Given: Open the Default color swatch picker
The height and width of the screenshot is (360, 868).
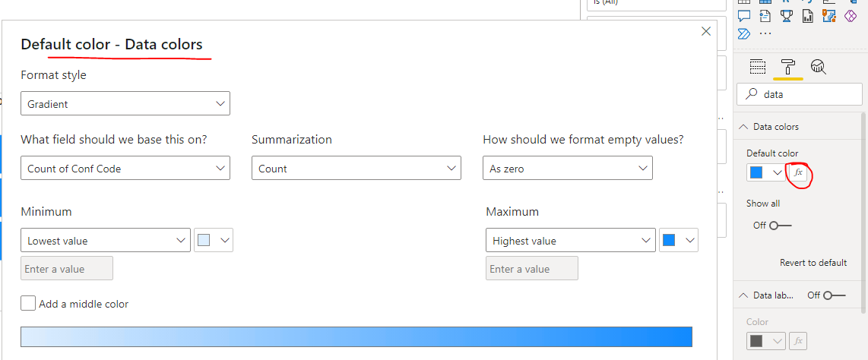Looking at the screenshot, I should tap(766, 173).
